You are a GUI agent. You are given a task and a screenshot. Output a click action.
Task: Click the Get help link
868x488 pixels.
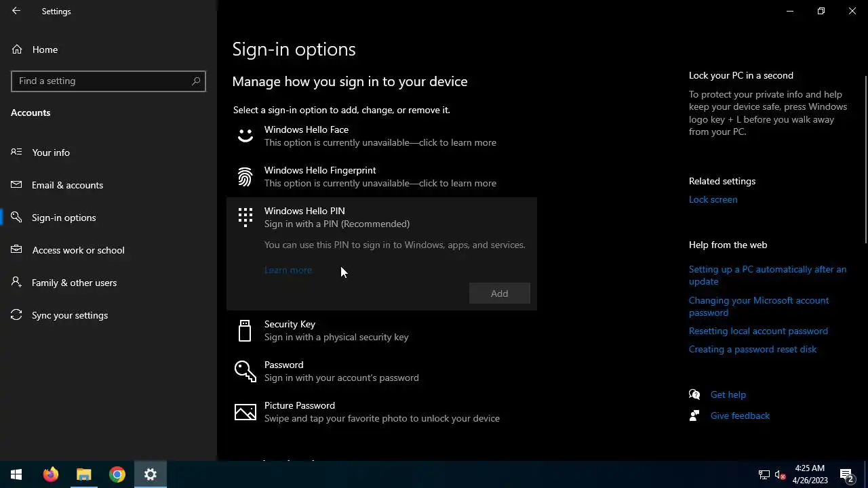click(728, 394)
